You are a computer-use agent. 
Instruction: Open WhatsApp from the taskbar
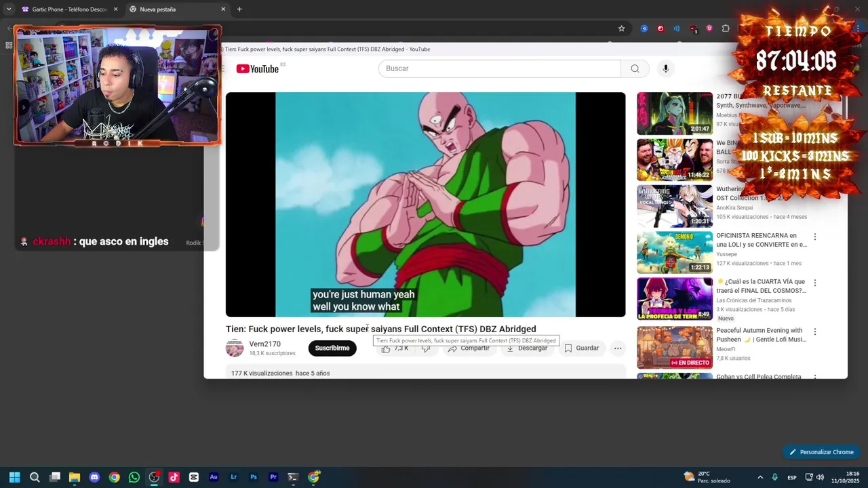click(134, 477)
